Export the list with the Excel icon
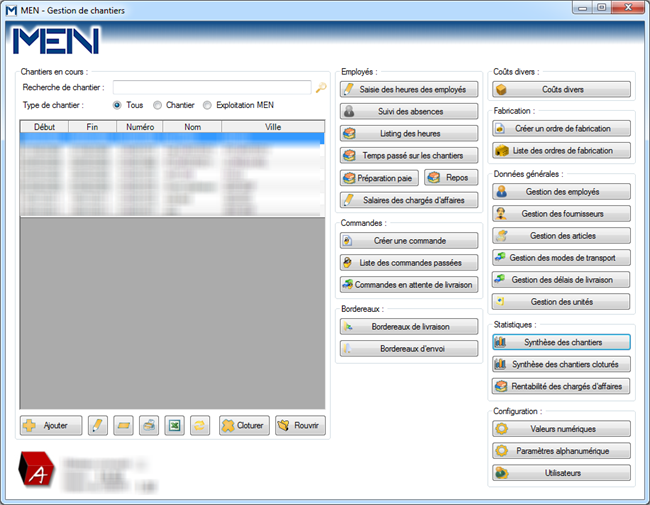This screenshot has width=650, height=505. coord(174,425)
